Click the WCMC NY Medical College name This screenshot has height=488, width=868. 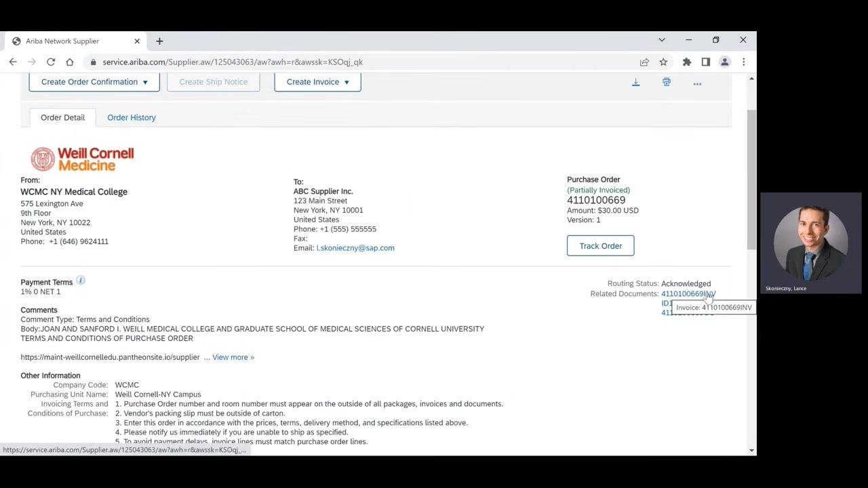(x=74, y=192)
